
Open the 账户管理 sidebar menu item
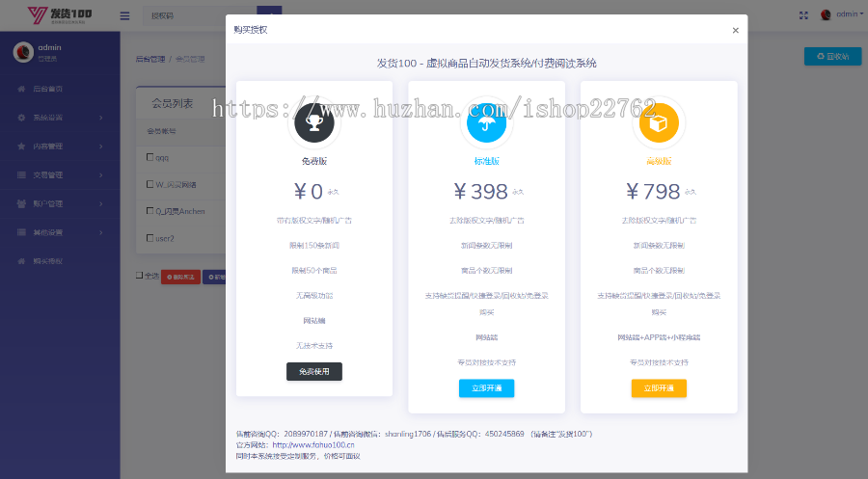coord(60,203)
